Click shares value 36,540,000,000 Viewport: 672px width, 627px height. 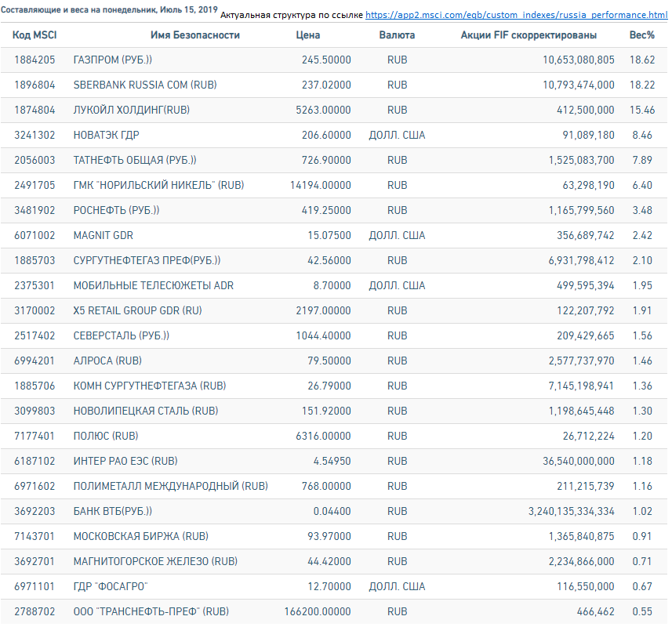coord(578,462)
